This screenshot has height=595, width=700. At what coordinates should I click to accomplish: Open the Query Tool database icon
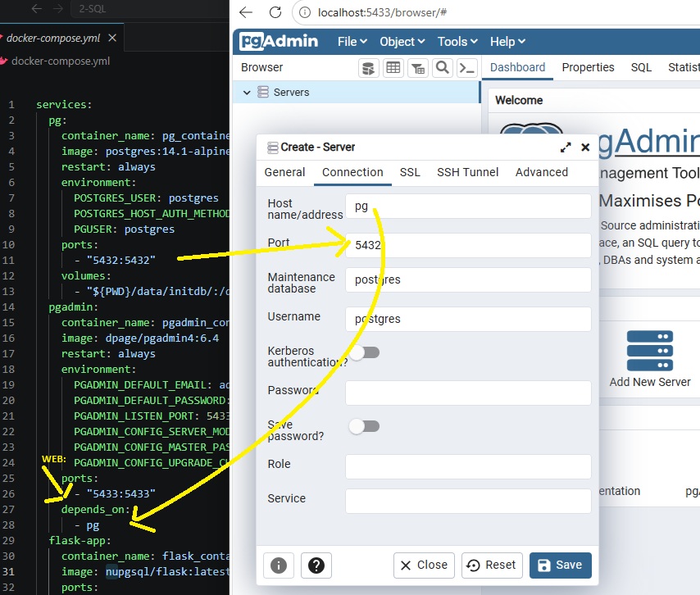click(x=368, y=68)
